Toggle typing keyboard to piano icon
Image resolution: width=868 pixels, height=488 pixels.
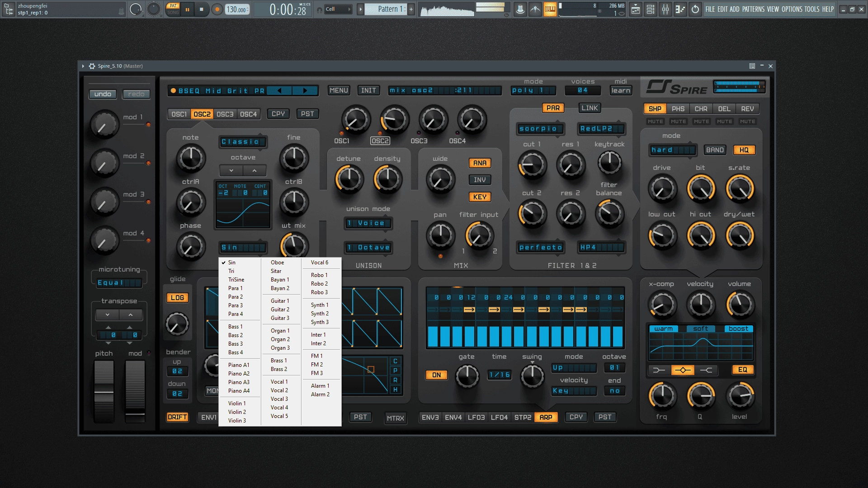pos(550,9)
